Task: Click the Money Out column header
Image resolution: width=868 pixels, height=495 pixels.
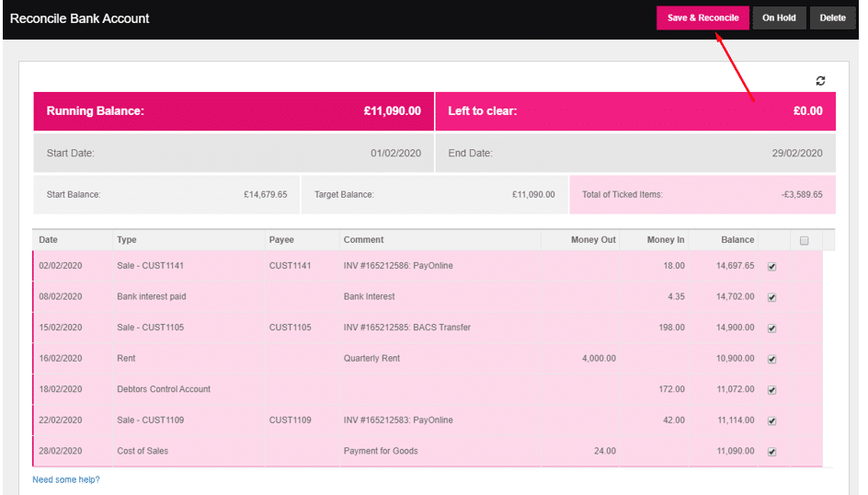Action: coord(592,240)
